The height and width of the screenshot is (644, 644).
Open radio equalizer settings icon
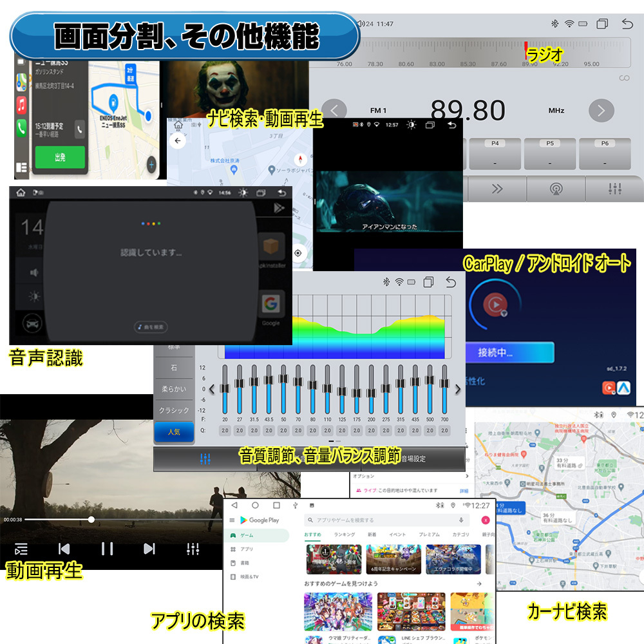615,189
